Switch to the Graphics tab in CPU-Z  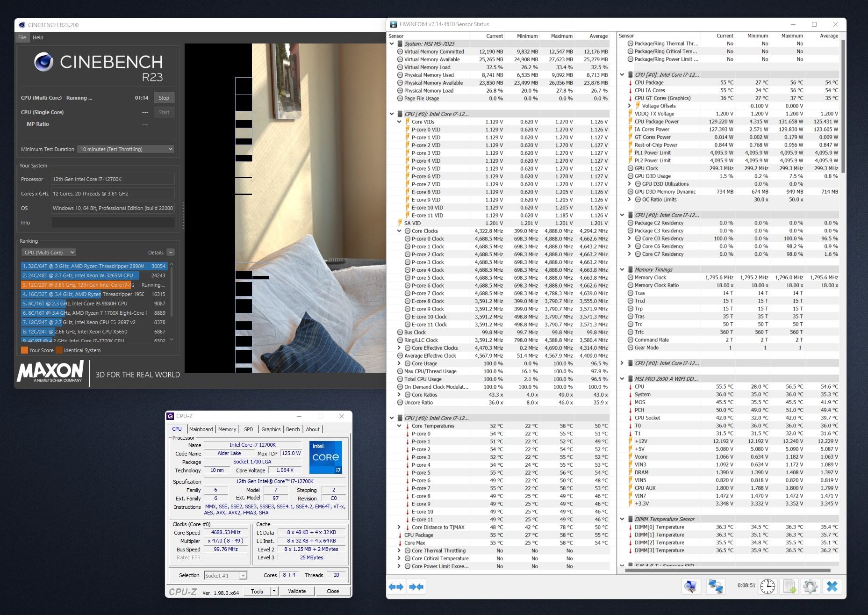(x=271, y=429)
